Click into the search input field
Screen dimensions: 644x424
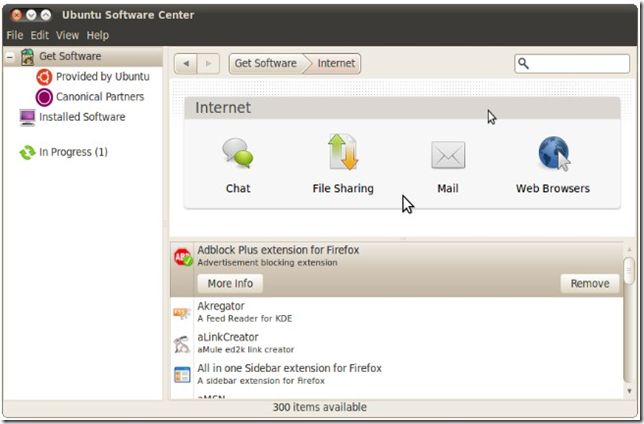click(572, 64)
